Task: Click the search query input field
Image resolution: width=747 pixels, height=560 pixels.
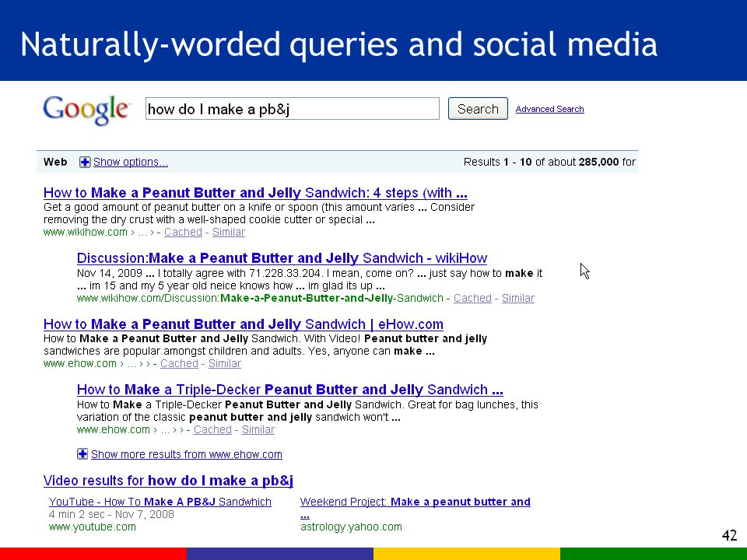Action: click(292, 109)
